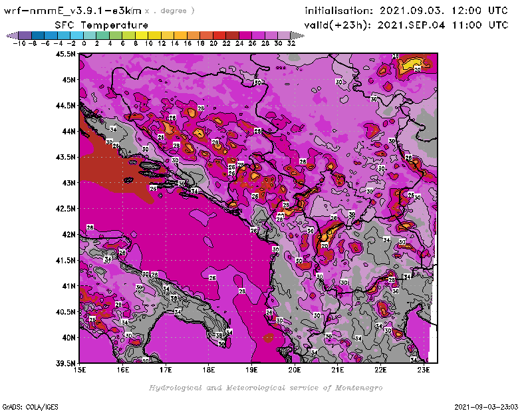Click the 'SFC Temperature' title text
532x411 pixels.
click(102, 25)
